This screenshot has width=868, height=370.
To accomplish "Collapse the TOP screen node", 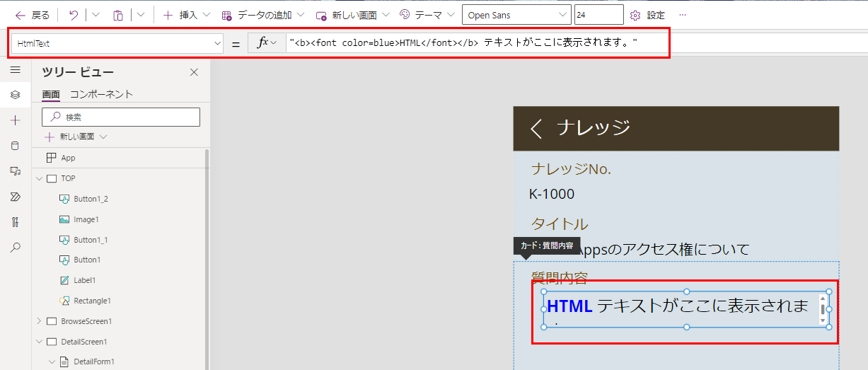I will point(39,178).
